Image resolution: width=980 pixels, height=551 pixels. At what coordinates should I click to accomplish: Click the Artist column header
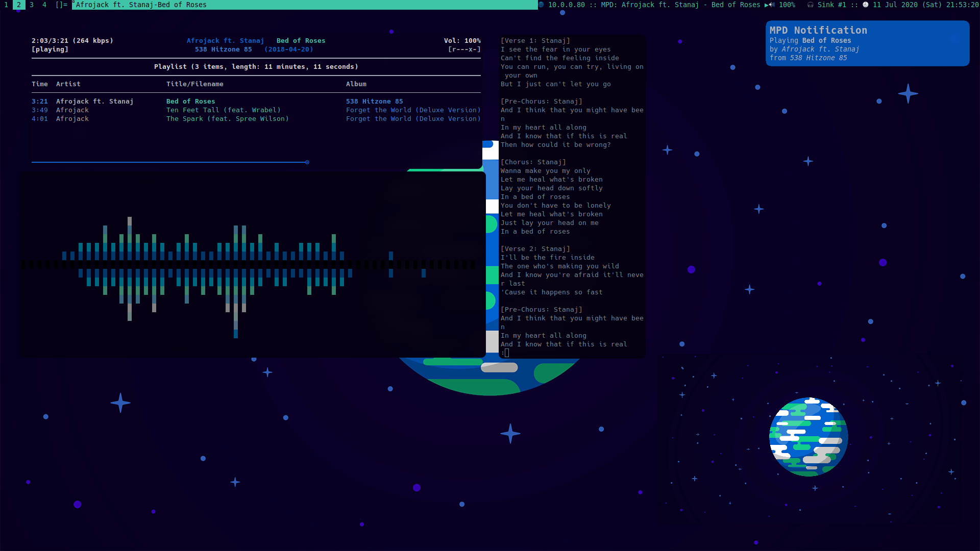(x=68, y=84)
